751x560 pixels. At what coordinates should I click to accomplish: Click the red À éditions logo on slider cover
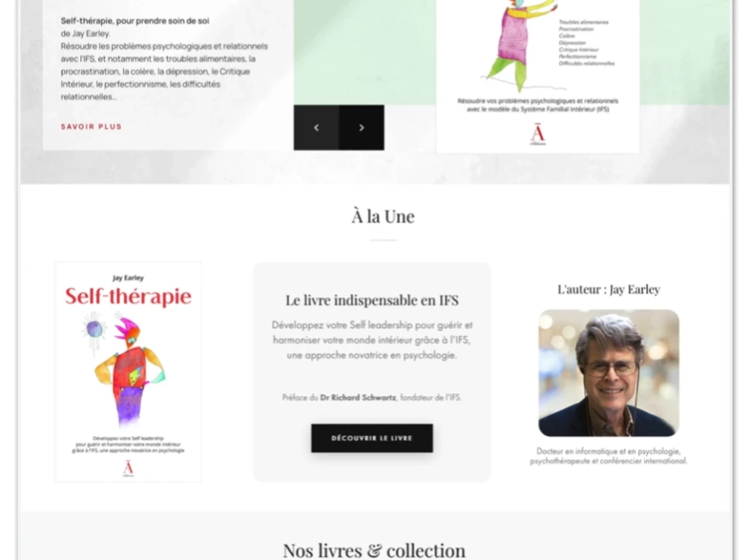[x=538, y=134]
